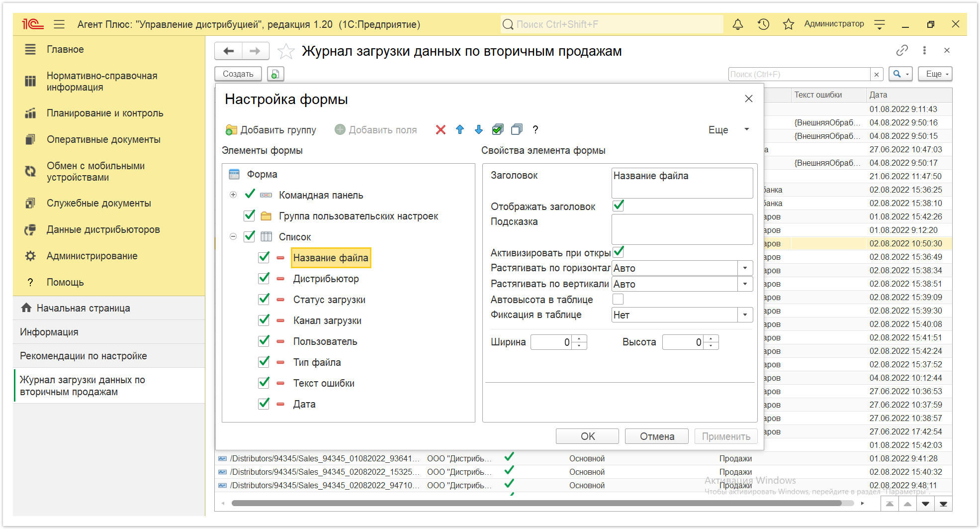This screenshot has width=980, height=529.
Task: Click the Начальная страница home icon
Action: pos(26,308)
